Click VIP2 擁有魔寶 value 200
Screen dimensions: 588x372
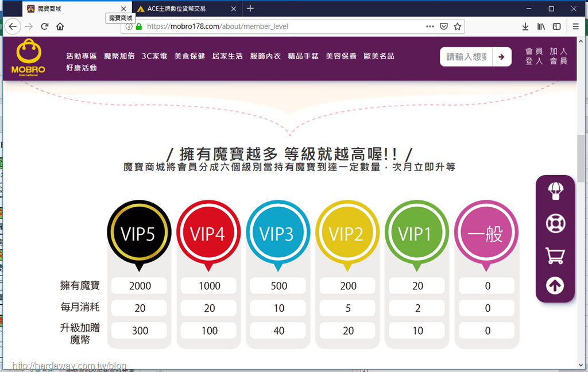(x=347, y=286)
